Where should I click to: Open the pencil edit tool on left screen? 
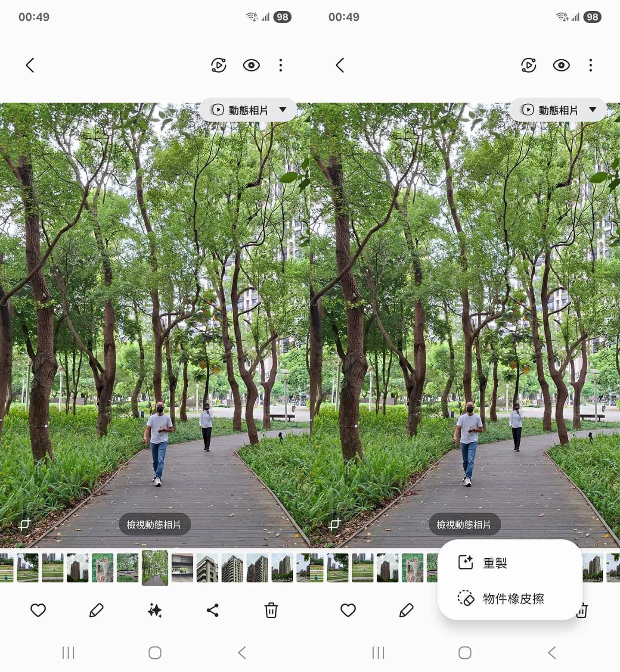96,610
